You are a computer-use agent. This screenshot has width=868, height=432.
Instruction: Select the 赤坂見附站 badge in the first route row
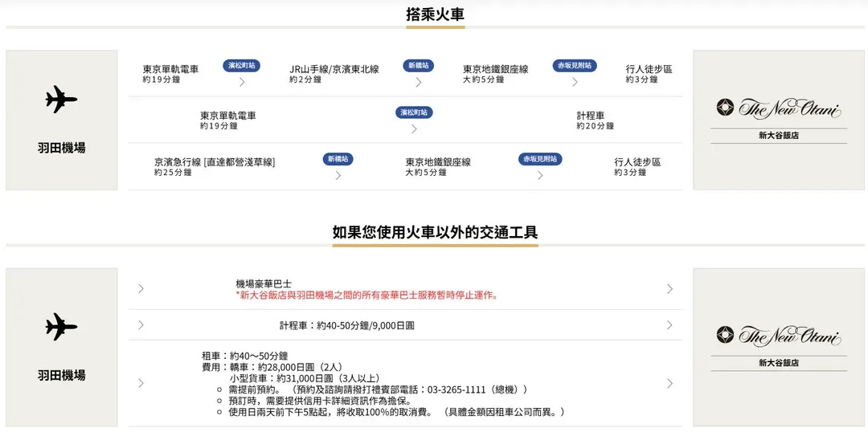click(x=574, y=65)
